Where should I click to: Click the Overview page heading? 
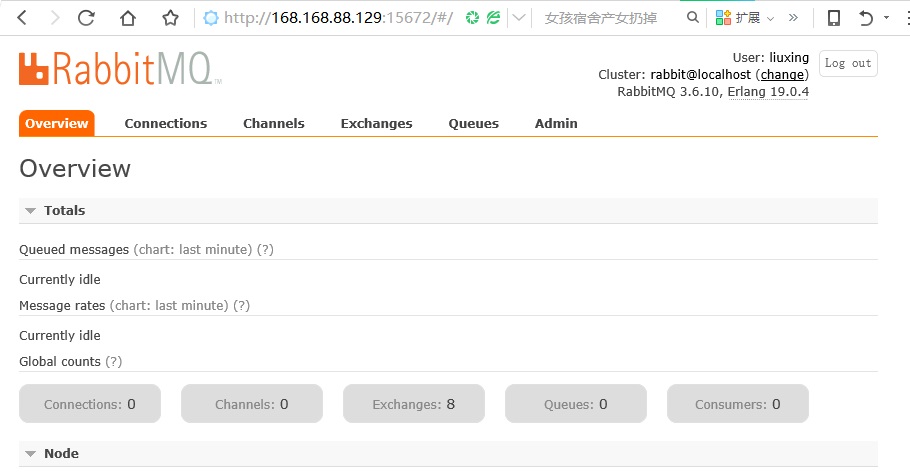(75, 168)
